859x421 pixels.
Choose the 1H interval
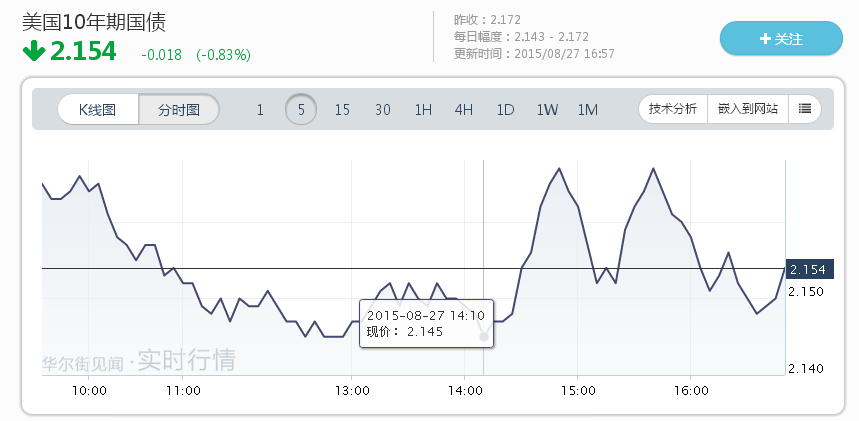(423, 110)
